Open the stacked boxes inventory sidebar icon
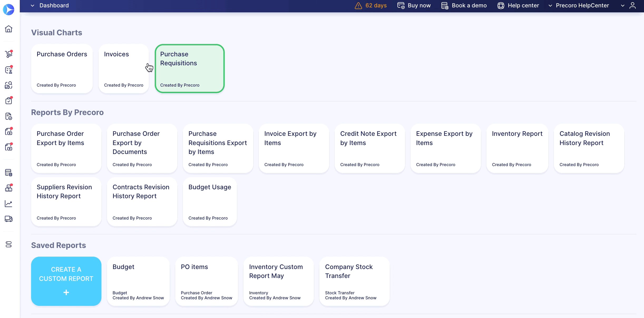The width and height of the screenshot is (644, 318). (9, 188)
